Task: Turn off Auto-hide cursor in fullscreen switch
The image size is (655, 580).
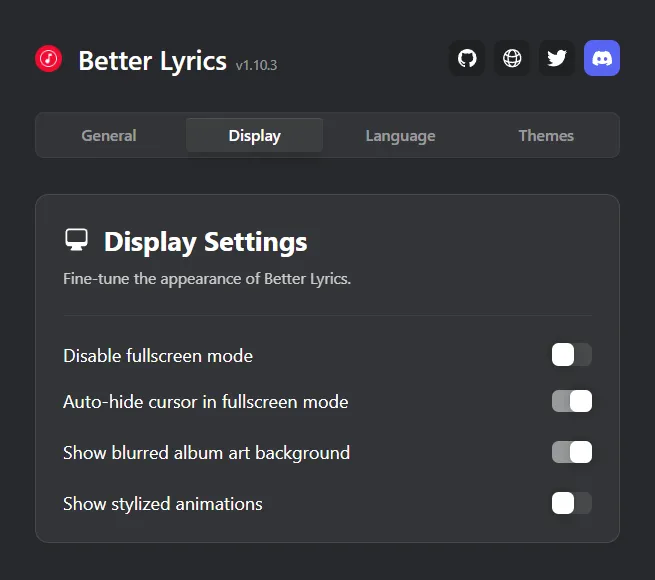Action: click(571, 401)
